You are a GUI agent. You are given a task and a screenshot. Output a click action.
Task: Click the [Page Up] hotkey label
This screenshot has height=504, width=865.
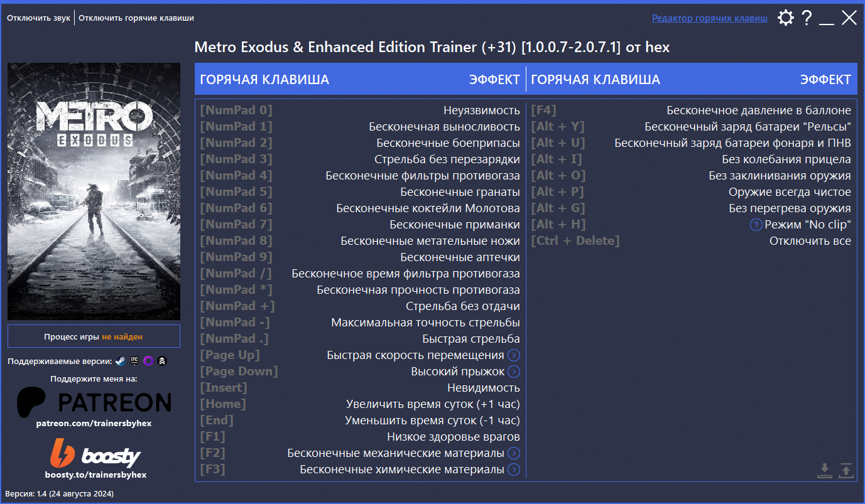(230, 355)
